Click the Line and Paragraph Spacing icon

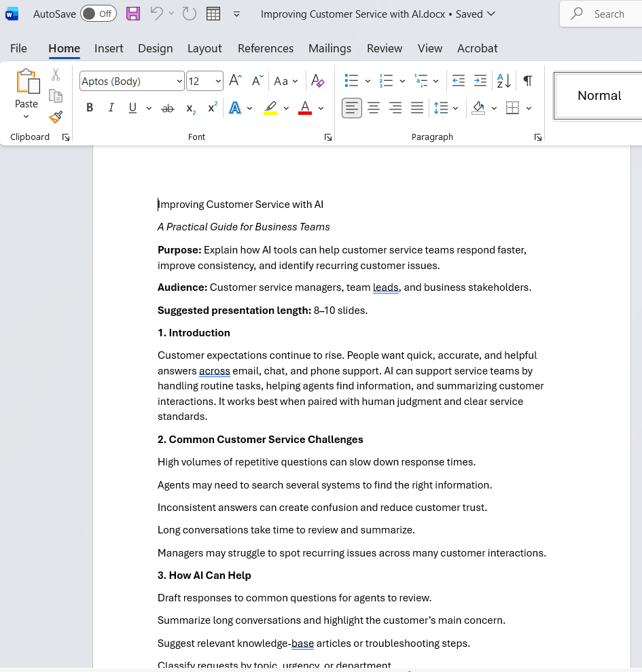pyautogui.click(x=441, y=108)
